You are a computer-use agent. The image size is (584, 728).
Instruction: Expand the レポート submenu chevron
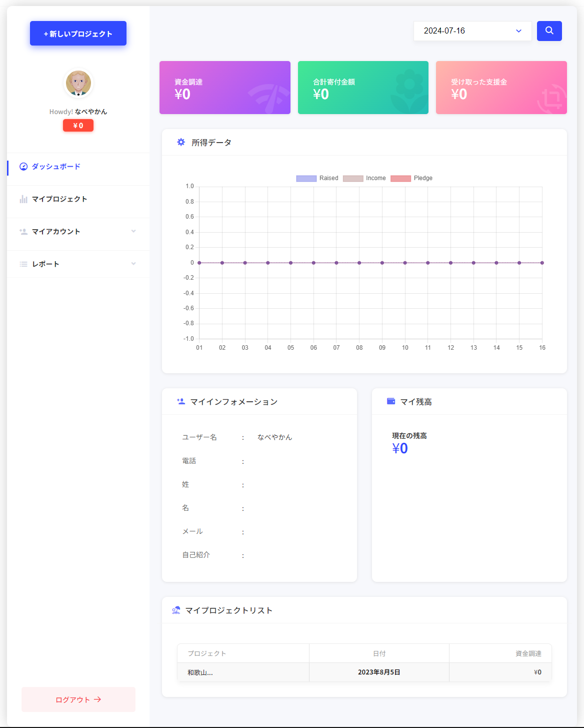click(133, 264)
